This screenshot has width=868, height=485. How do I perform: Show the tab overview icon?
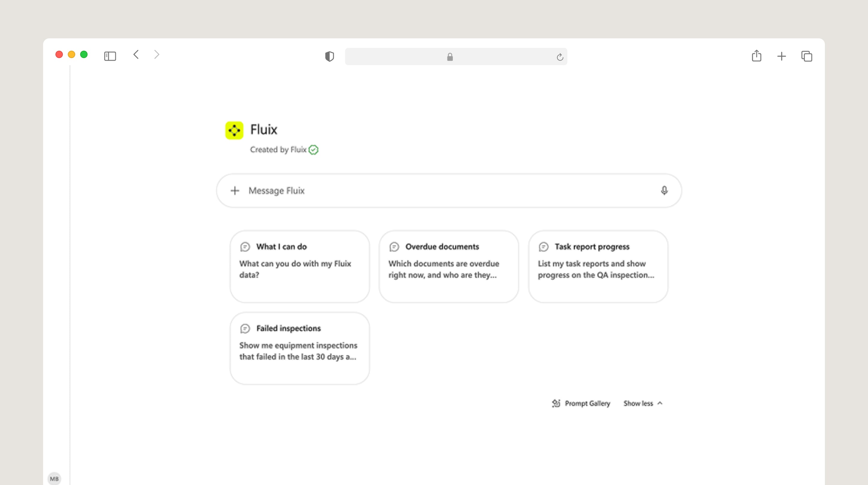click(x=807, y=56)
